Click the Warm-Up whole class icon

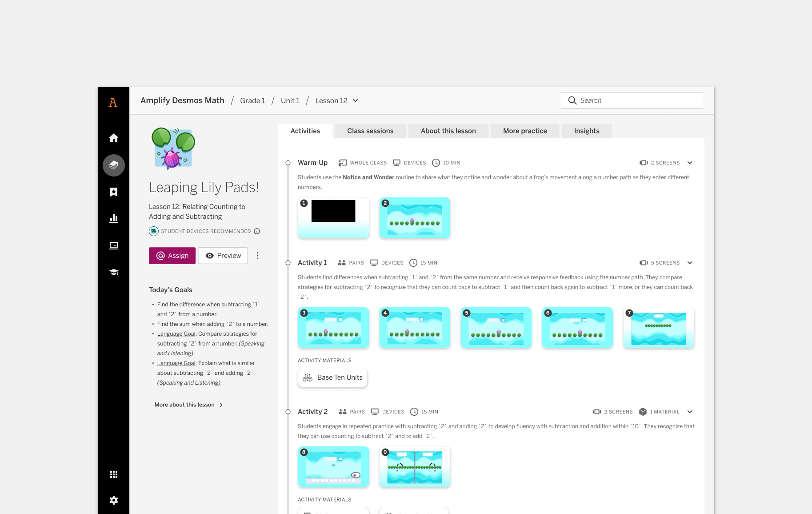point(343,163)
